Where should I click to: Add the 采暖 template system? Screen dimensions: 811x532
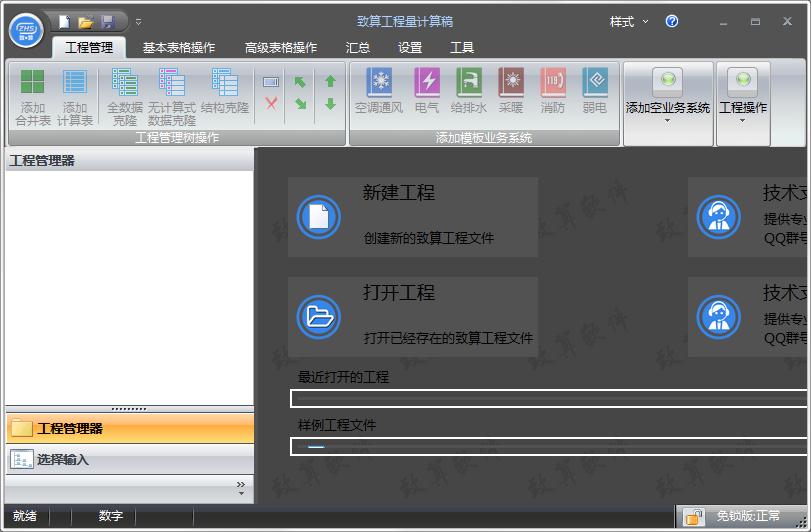pos(511,91)
